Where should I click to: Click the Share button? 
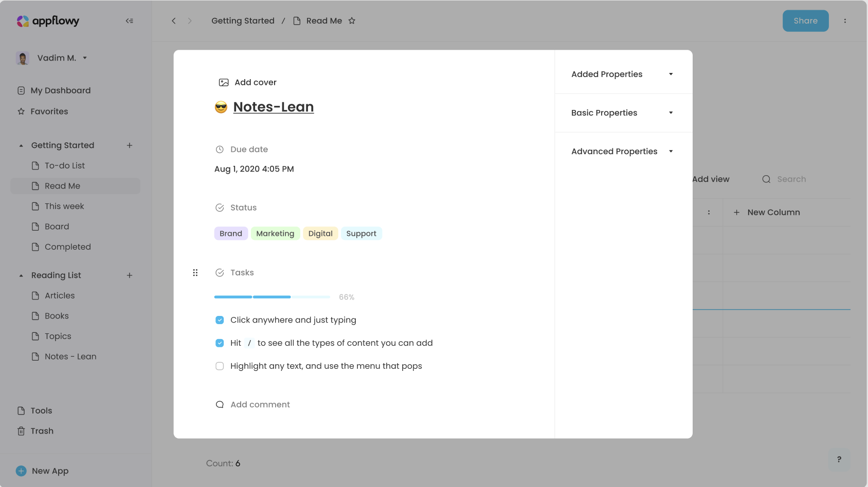(805, 21)
